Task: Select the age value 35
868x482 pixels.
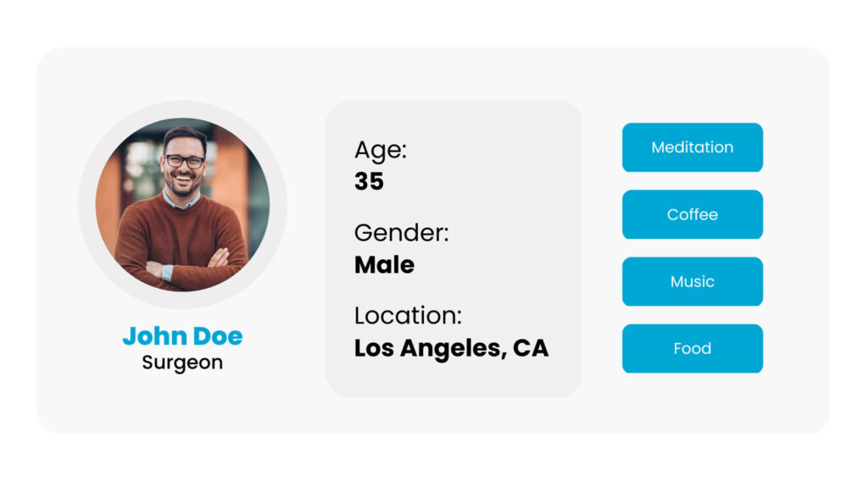Action: pos(370,181)
